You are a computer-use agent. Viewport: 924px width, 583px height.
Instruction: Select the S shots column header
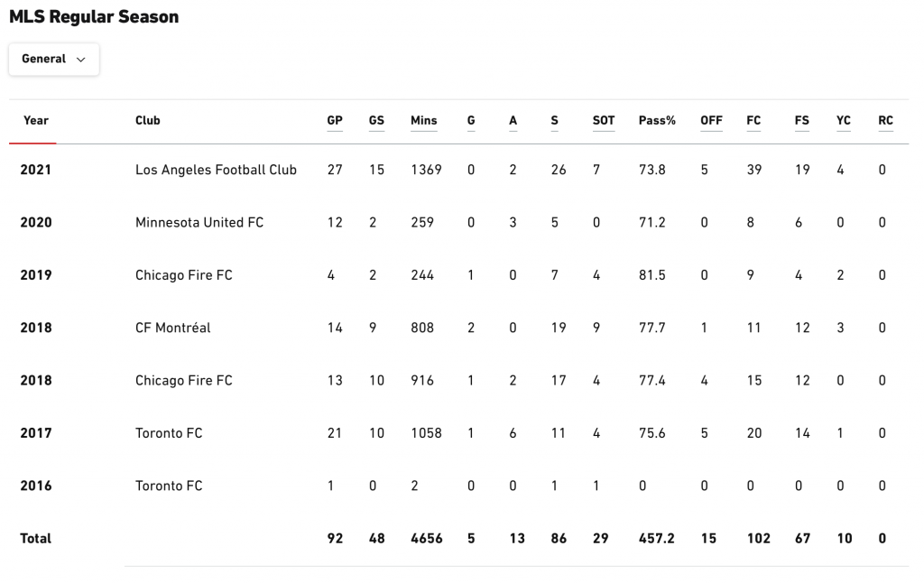click(555, 120)
